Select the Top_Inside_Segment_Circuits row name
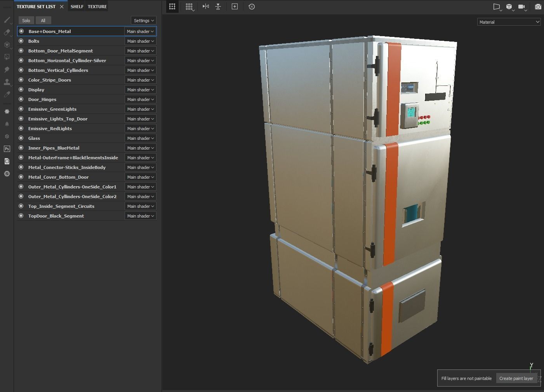The image size is (544, 392). pos(61,206)
